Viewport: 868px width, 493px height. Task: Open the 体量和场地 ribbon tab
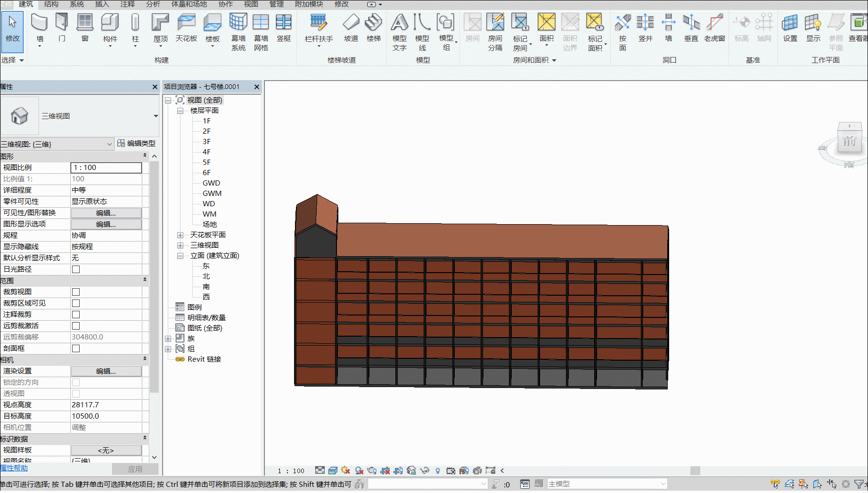[189, 4]
